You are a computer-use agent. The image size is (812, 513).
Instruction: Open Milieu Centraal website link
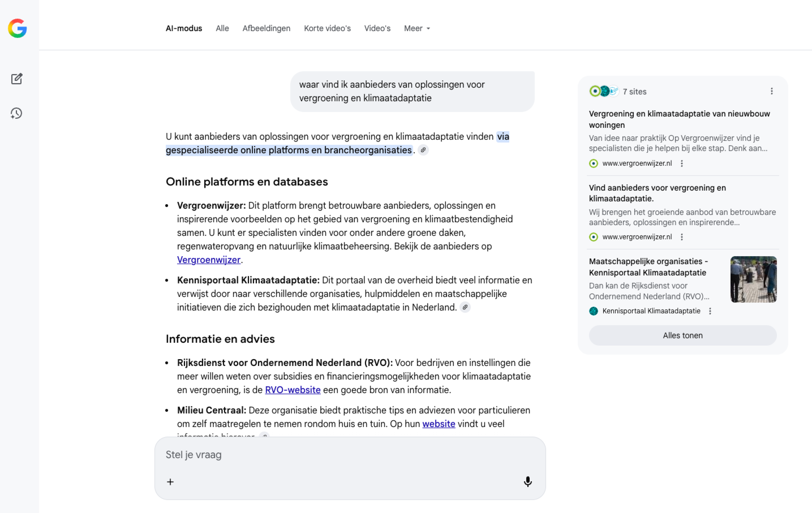pos(439,424)
